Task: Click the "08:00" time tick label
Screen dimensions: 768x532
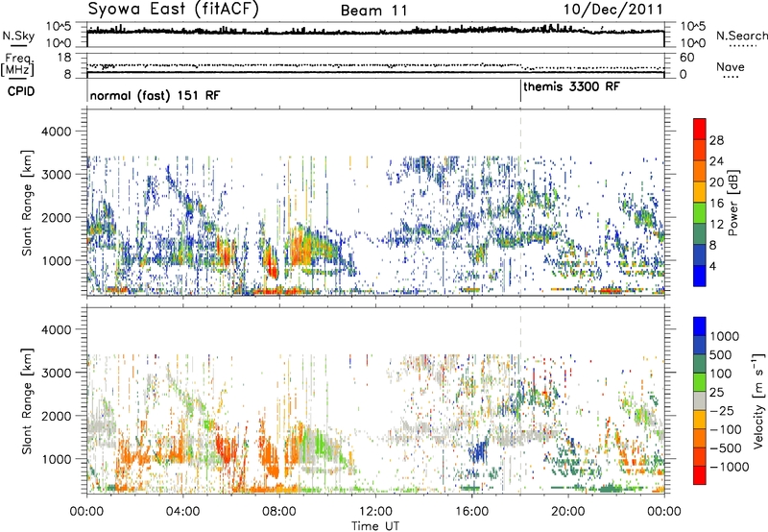Action: tap(279, 512)
